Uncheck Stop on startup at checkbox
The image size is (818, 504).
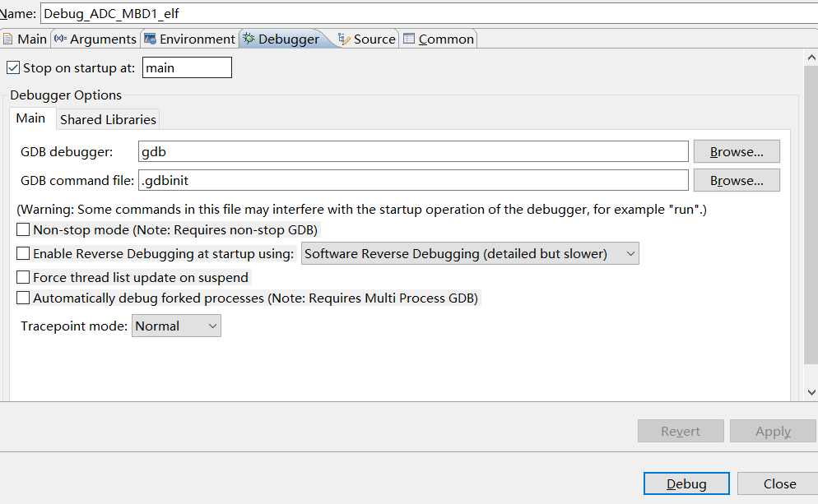(x=13, y=68)
